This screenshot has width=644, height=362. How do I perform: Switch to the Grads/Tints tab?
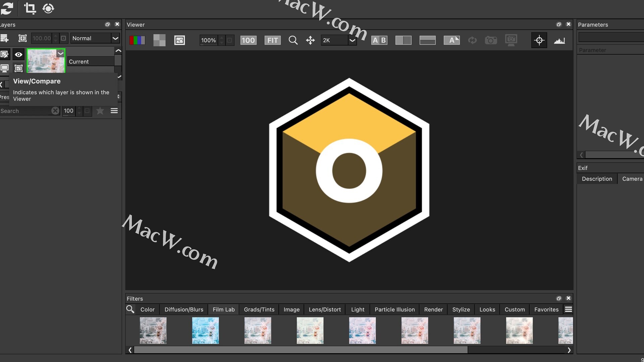tap(259, 309)
